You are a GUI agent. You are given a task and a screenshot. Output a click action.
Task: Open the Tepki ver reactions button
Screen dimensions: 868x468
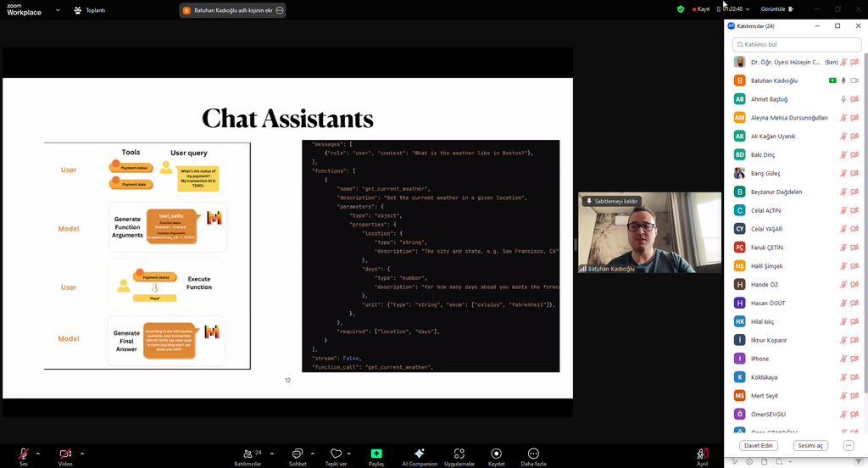[336, 456]
